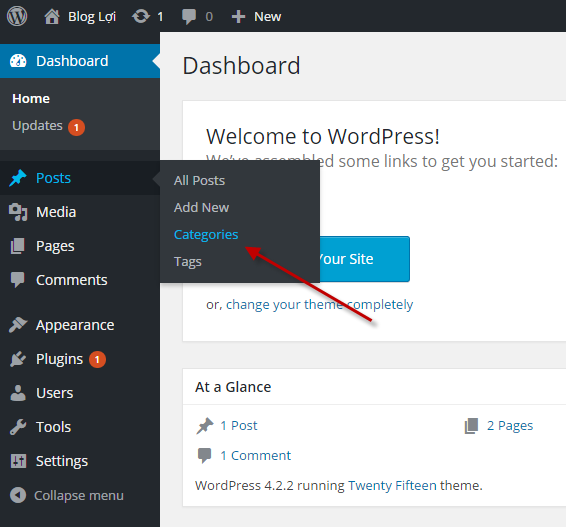Choose All Posts in flyout
The image size is (566, 527).
(x=199, y=180)
